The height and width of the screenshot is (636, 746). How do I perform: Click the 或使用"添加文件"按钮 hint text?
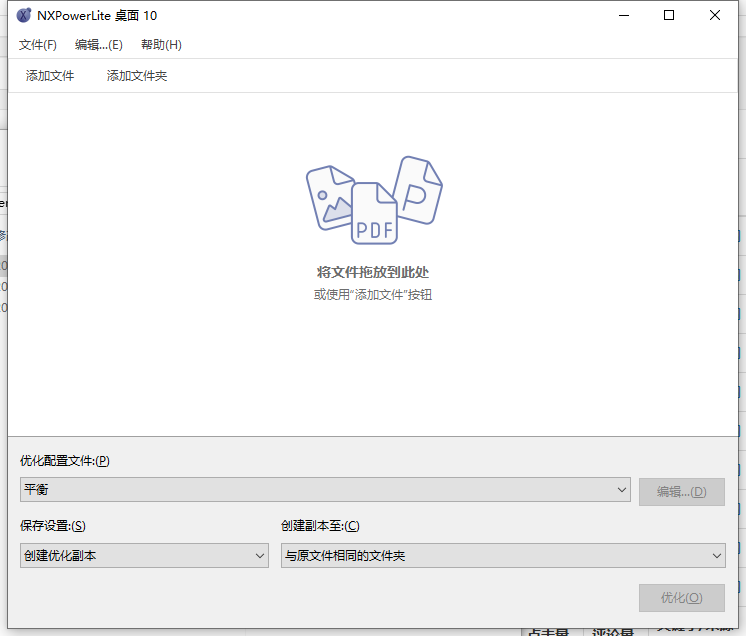(x=373, y=295)
